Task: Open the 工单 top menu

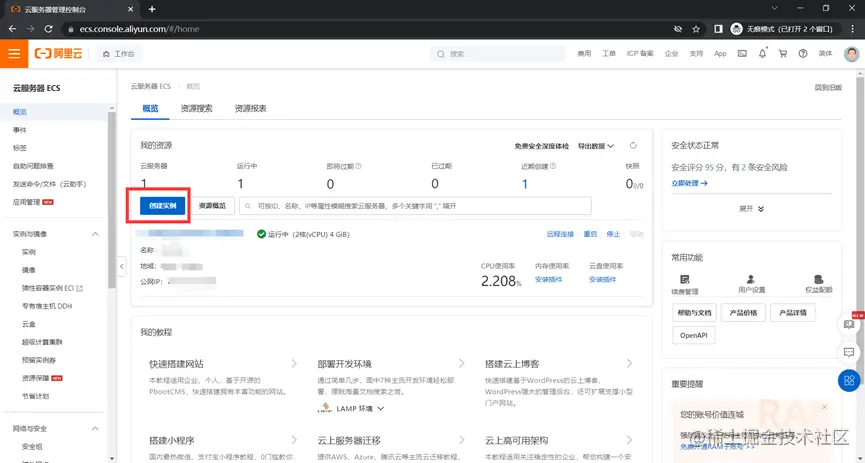Action: point(608,54)
